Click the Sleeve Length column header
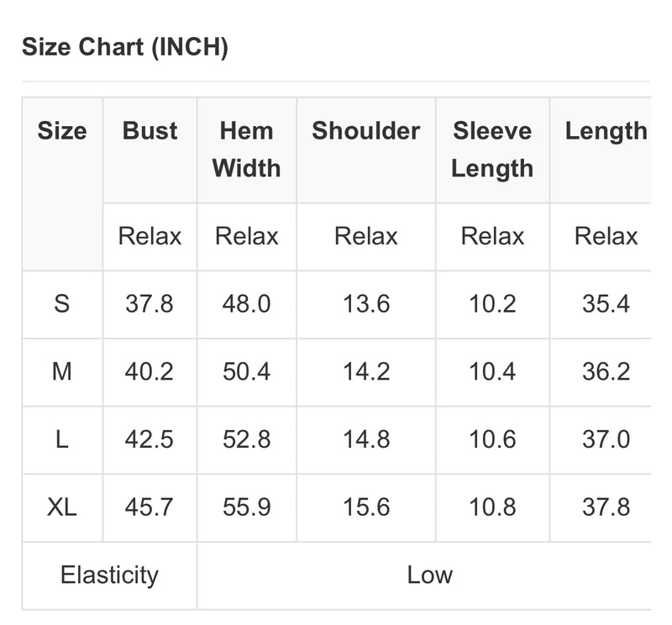 pos(492,150)
